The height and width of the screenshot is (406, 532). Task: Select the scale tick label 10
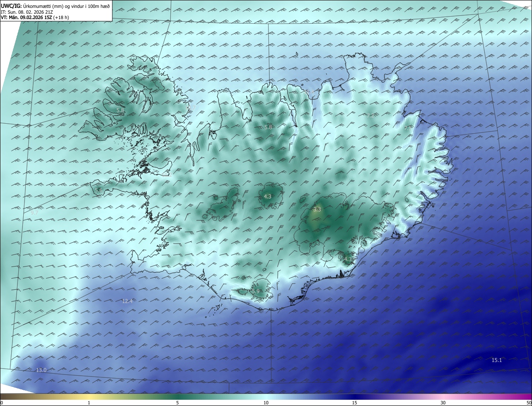coord(266,403)
